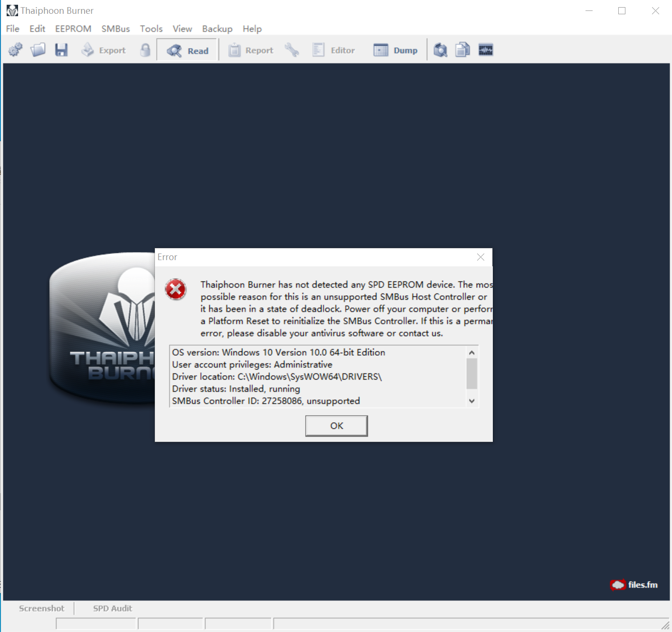Open the Tools menu
Image resolution: width=672 pixels, height=632 pixels.
pyautogui.click(x=151, y=29)
